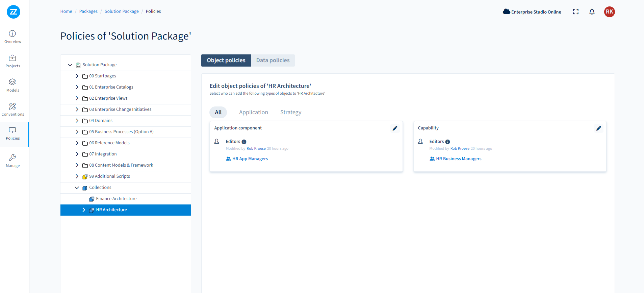Click the HR Business Managers group icon

(432, 159)
